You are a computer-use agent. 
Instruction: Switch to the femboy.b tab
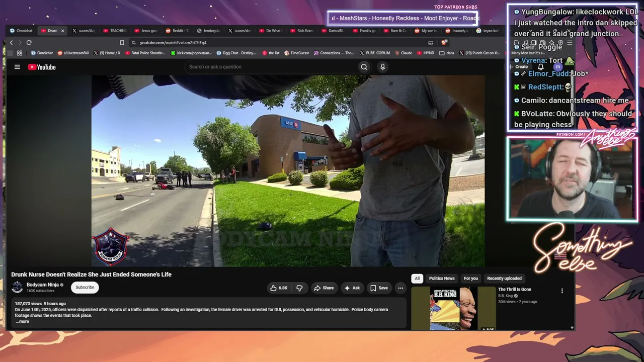pyautogui.click(x=208, y=31)
